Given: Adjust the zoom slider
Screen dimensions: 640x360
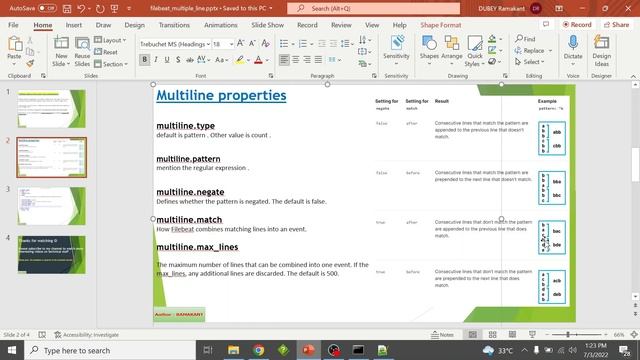Looking at the screenshot, I should (x=567, y=335).
